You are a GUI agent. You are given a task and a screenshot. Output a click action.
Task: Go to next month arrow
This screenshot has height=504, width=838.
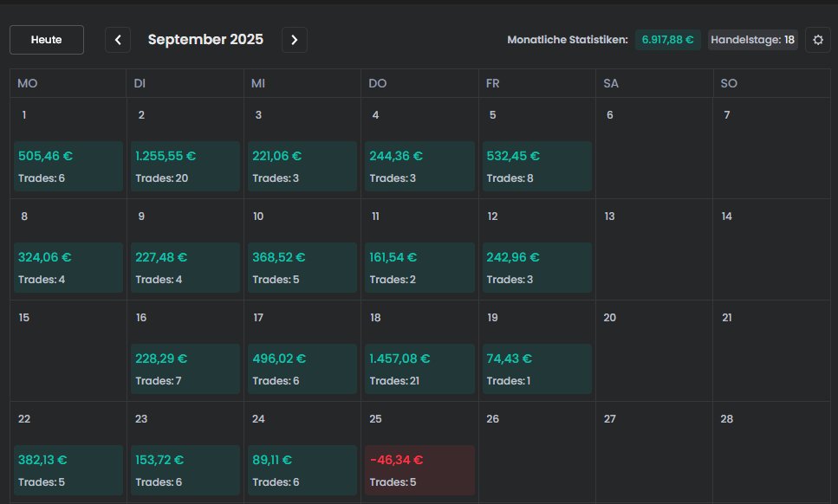(x=295, y=40)
